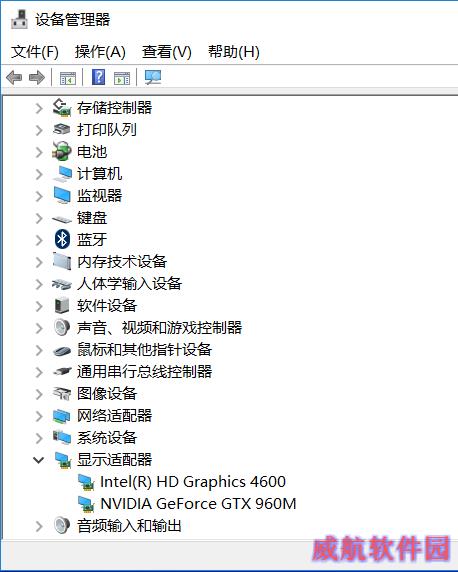Click the action pane toolbar icon right of Help
The image size is (458, 572).
tap(122, 78)
